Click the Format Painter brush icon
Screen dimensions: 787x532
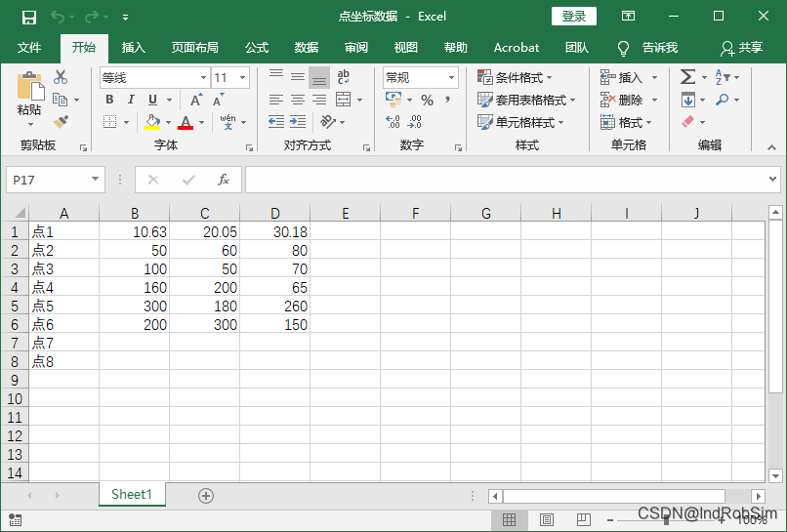(61, 122)
